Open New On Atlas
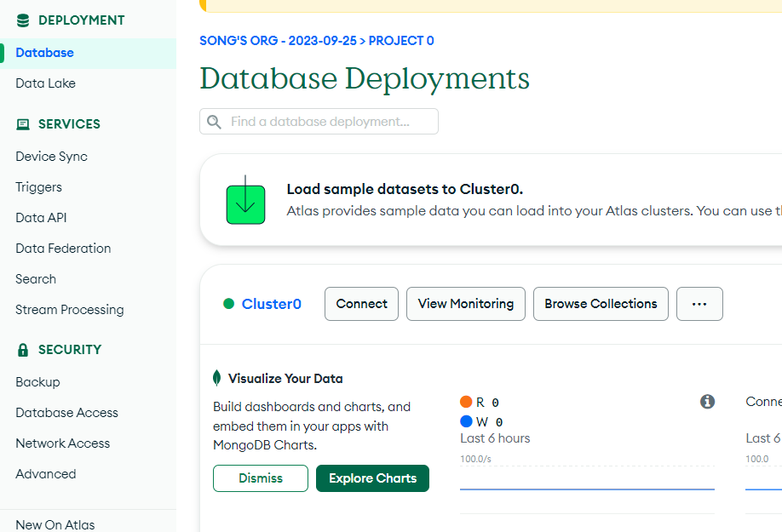 55,524
